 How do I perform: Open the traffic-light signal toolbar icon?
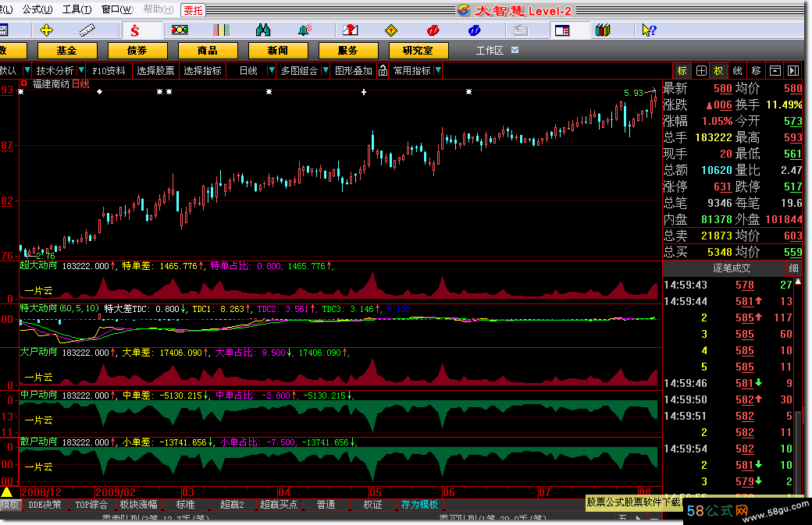tap(180, 30)
